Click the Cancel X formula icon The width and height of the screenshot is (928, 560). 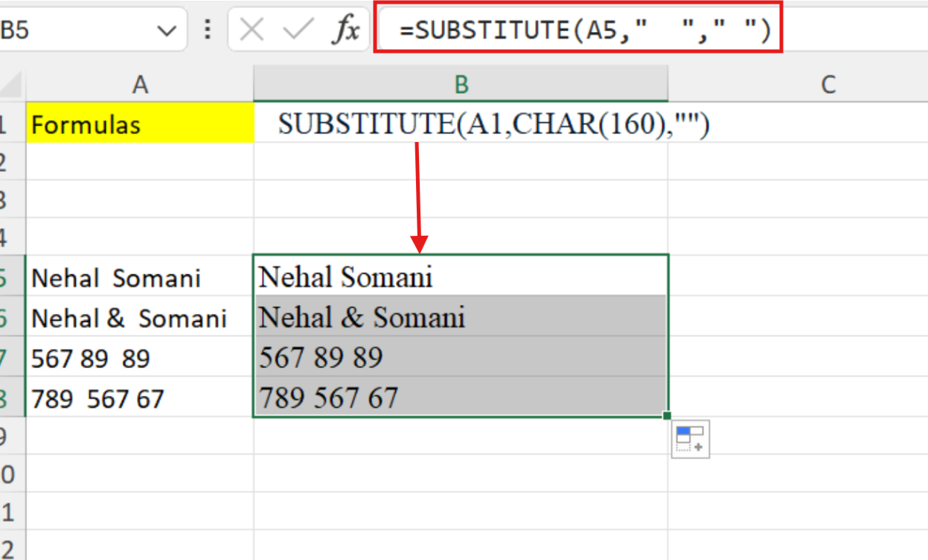click(253, 30)
